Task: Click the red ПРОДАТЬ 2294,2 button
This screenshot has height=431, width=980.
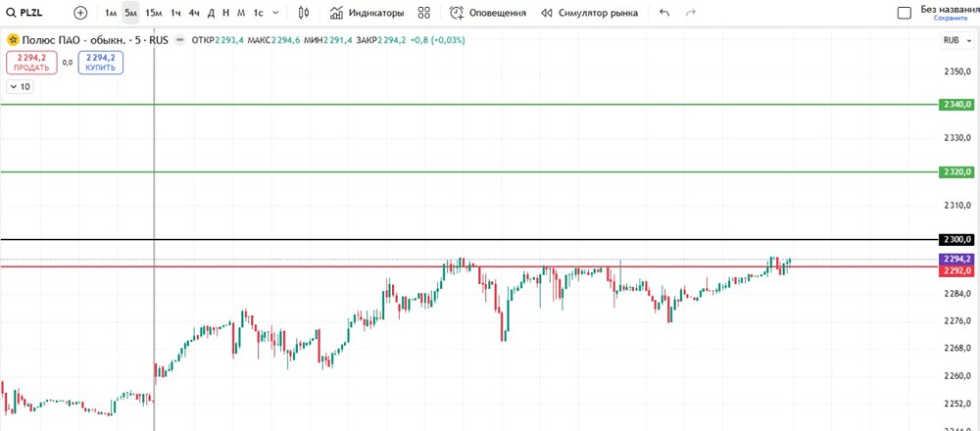Action: coord(32,63)
